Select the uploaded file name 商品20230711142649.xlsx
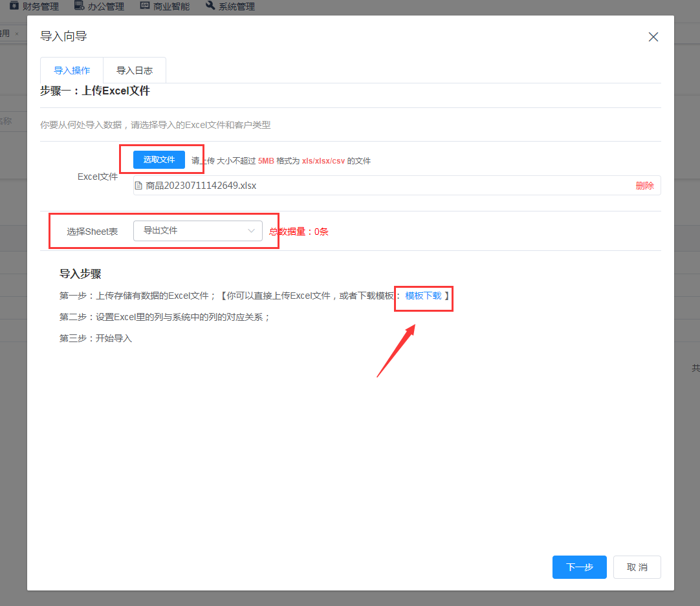 click(201, 186)
